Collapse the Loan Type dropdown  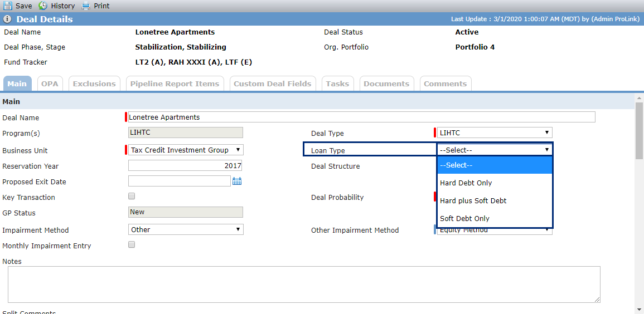tap(495, 150)
